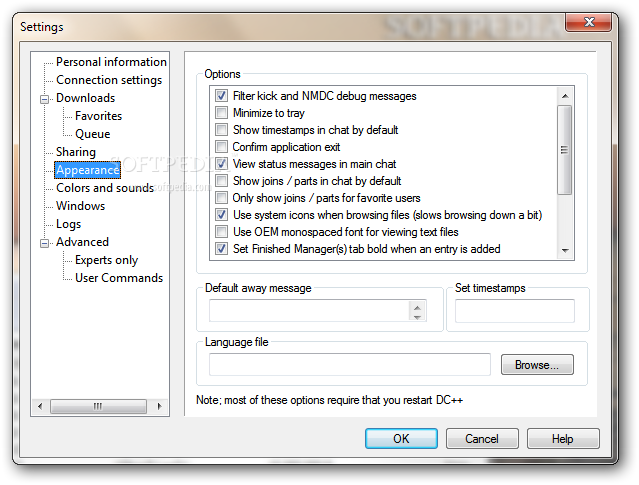639x485 pixels.
Task: Toggle Set Finished Manager(s) tab bold checkbox
Action: click(221, 249)
